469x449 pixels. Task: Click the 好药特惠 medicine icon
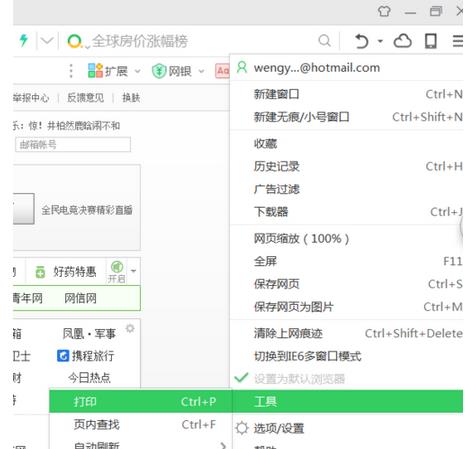coord(40,272)
